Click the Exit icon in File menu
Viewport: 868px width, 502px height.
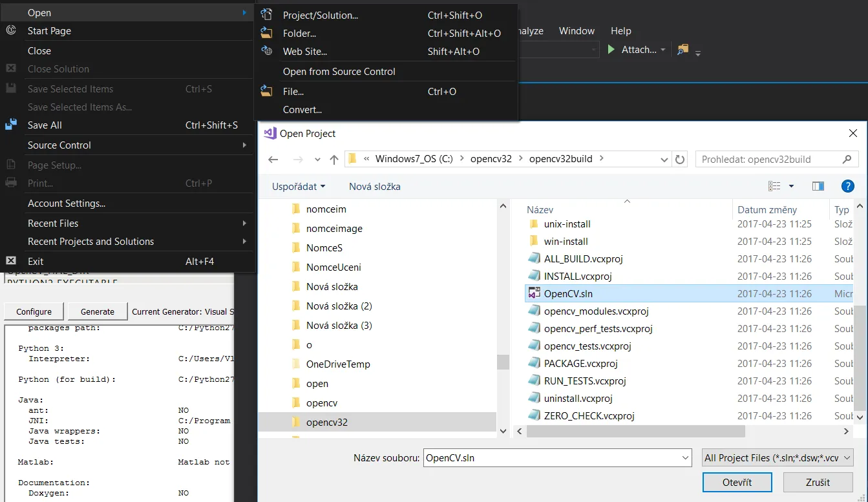coord(11,261)
